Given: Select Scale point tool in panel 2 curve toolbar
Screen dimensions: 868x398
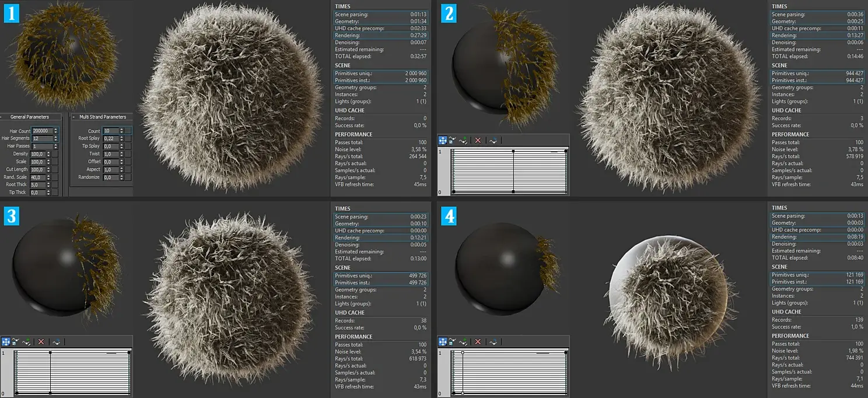Looking at the screenshot, I should click(453, 141).
